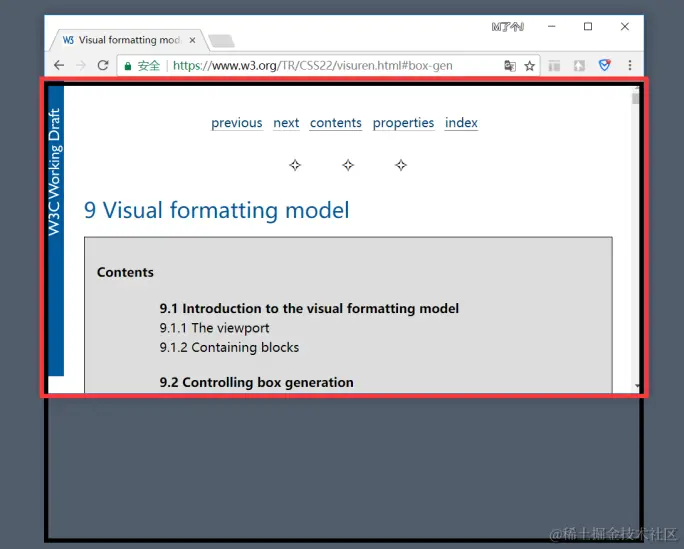Viewport: 684px width, 549px height.
Task: Click the page scrollbar thumb
Action: (x=635, y=98)
